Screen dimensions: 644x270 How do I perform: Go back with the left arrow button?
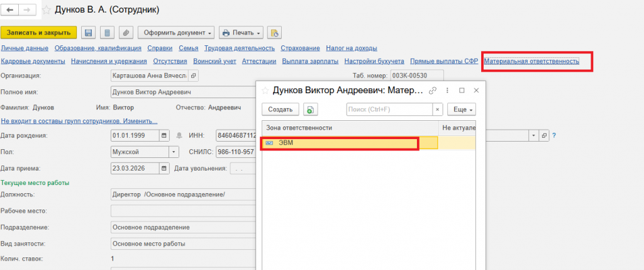(10, 10)
